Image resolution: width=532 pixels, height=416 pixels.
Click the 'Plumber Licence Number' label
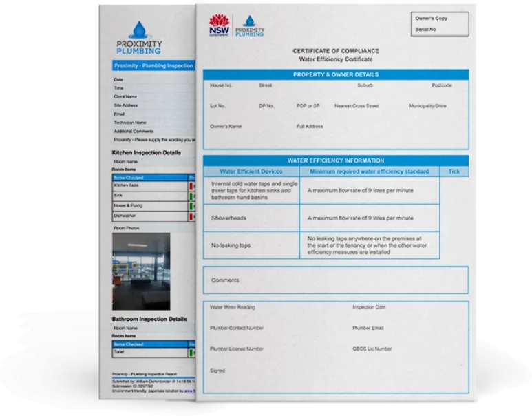coord(237,349)
